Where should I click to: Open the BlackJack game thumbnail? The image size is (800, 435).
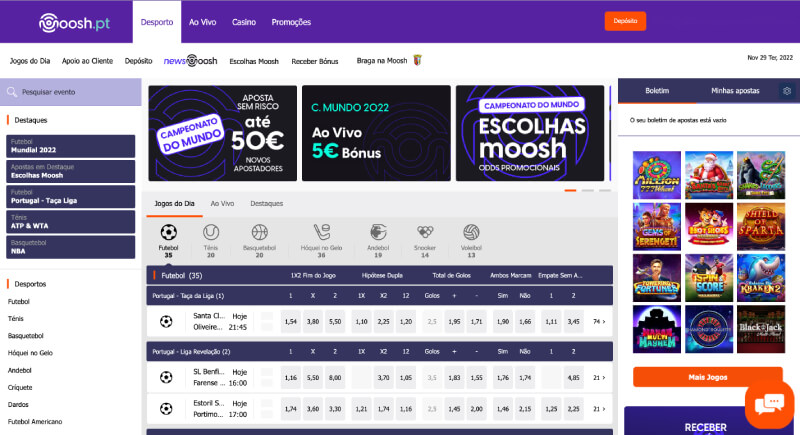click(761, 329)
